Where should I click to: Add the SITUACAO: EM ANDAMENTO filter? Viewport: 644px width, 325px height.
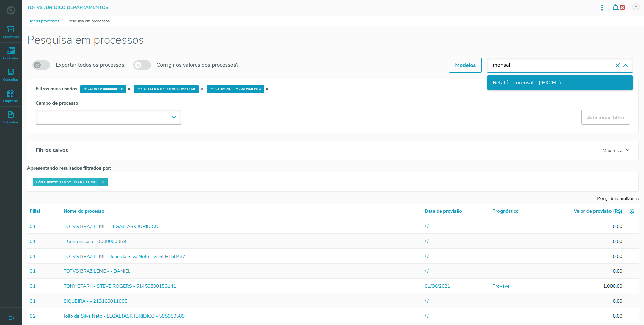[x=236, y=89]
